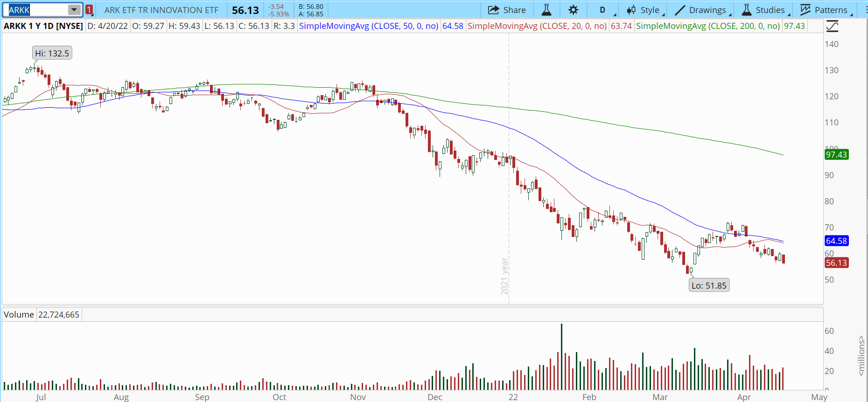The height and width of the screenshot is (402, 868).
Task: Open the D timeframe dropdown
Action: click(603, 10)
